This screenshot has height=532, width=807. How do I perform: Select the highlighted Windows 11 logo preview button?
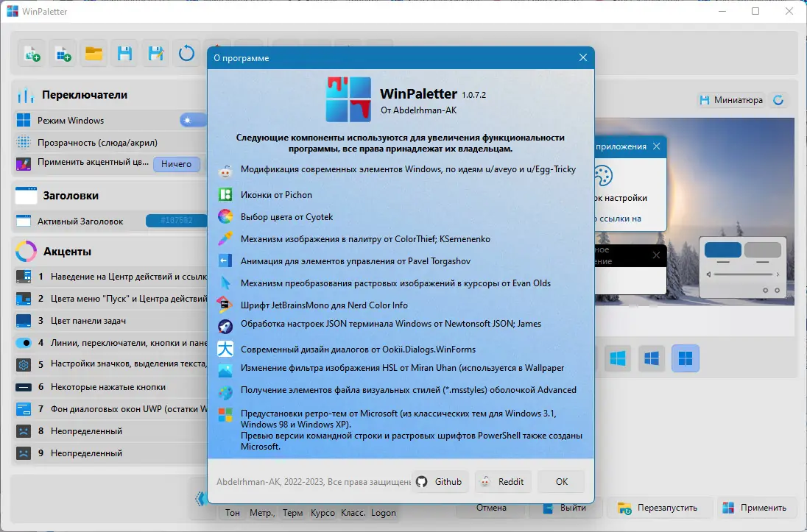686,358
